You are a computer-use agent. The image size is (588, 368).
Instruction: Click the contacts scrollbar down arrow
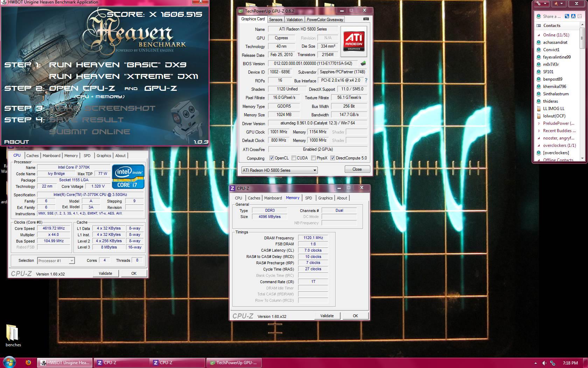(x=582, y=158)
